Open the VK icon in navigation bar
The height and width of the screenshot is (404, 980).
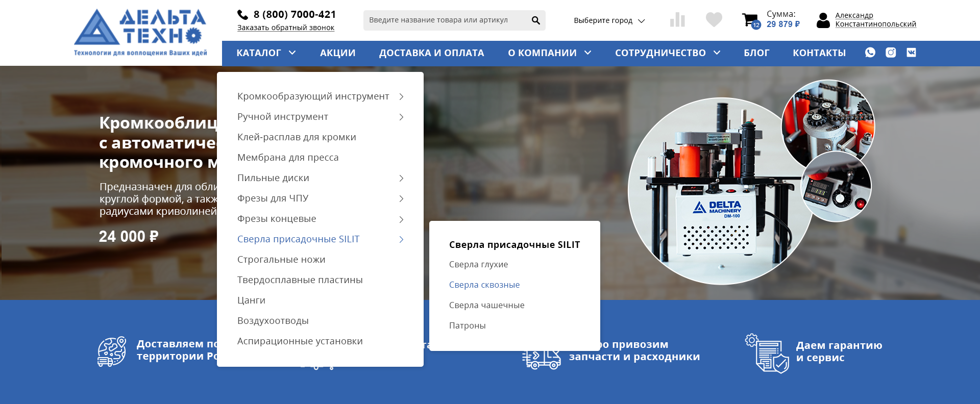click(911, 53)
